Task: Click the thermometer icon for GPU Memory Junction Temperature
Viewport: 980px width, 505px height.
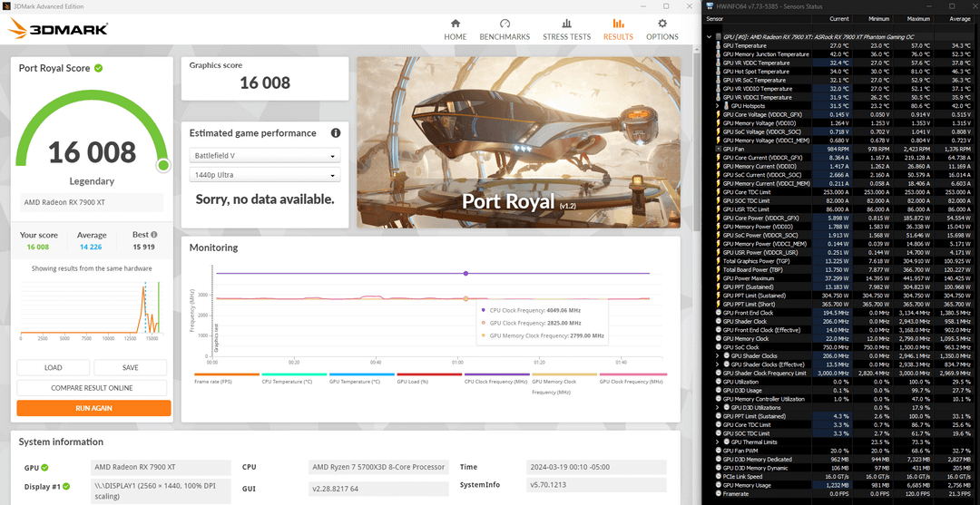Action: [x=718, y=54]
